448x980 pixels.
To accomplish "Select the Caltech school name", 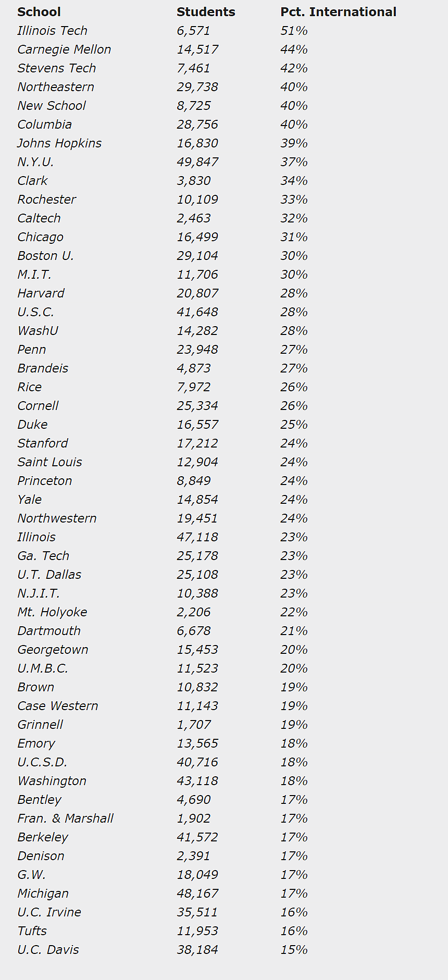I will tap(39, 218).
